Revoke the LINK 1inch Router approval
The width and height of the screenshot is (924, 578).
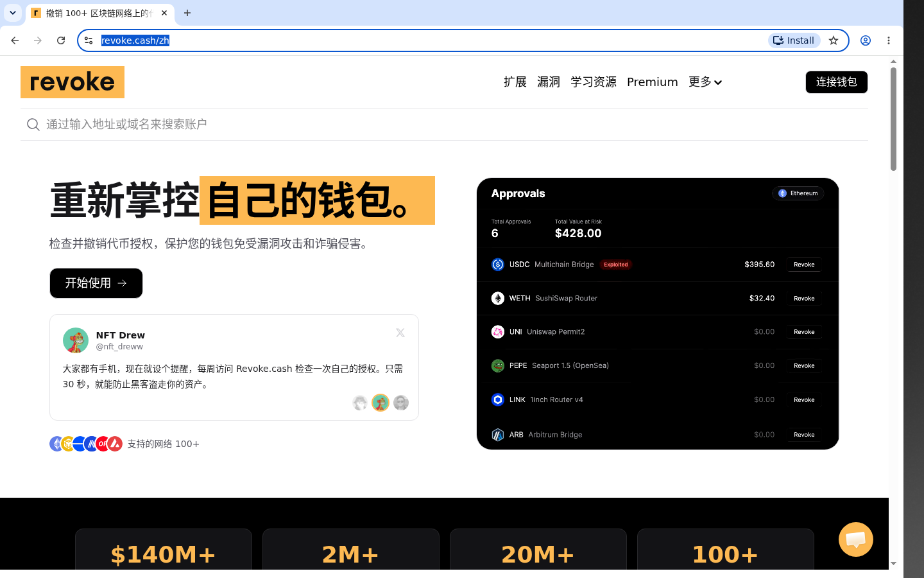(x=804, y=400)
